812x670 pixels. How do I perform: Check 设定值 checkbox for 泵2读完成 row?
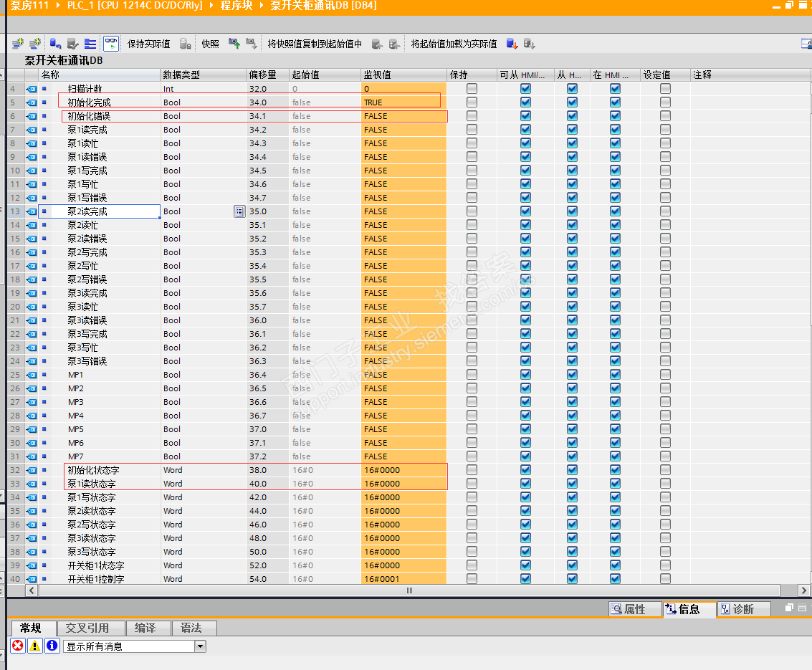click(x=666, y=211)
